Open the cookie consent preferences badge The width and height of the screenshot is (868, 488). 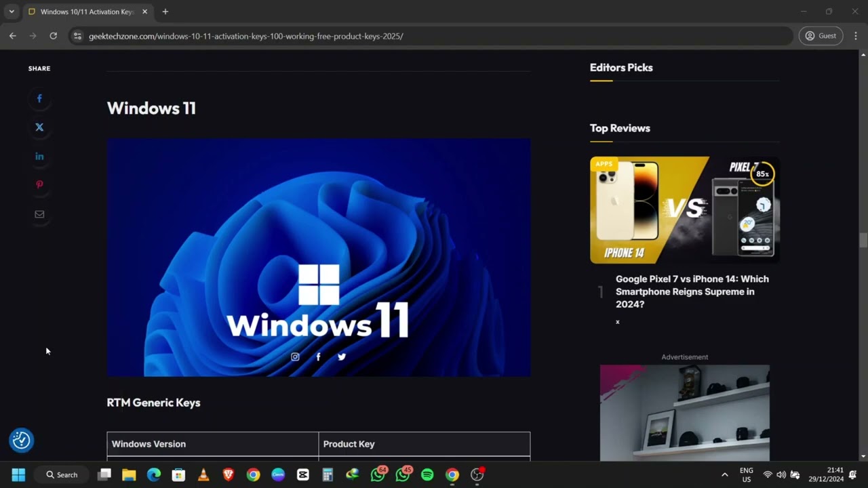coord(21,441)
